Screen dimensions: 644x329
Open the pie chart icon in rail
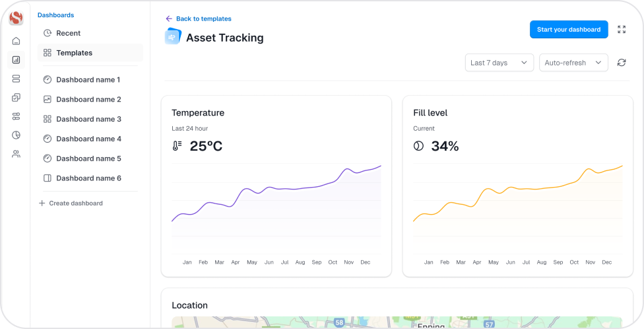coord(16,135)
